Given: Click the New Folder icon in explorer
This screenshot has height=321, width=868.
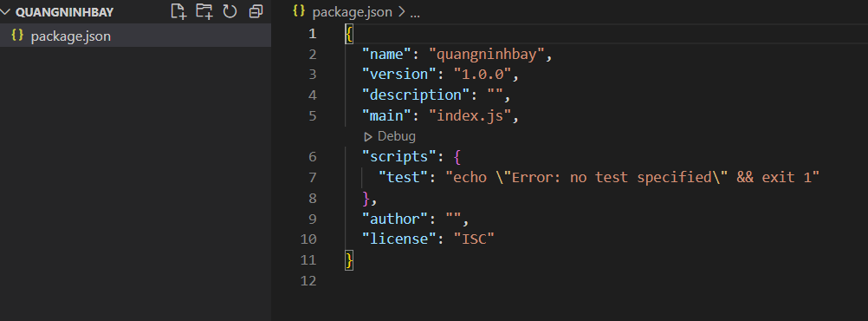Looking at the screenshot, I should [x=204, y=11].
